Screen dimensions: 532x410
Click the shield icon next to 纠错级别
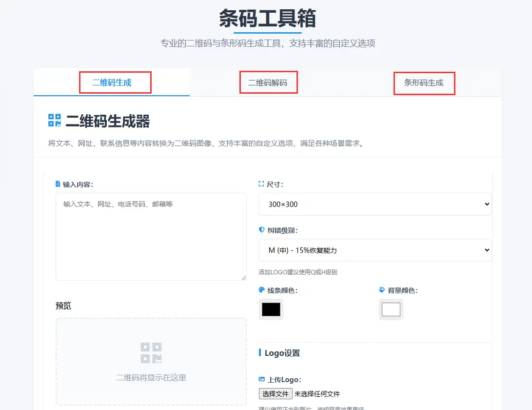261,230
